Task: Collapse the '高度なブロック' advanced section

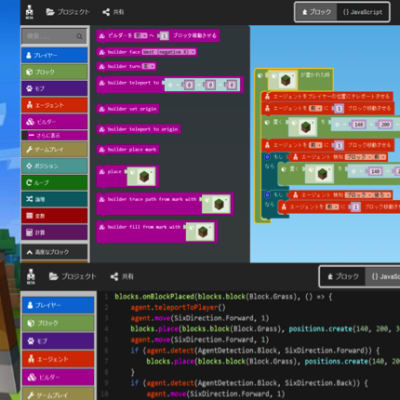Action: pos(54,252)
